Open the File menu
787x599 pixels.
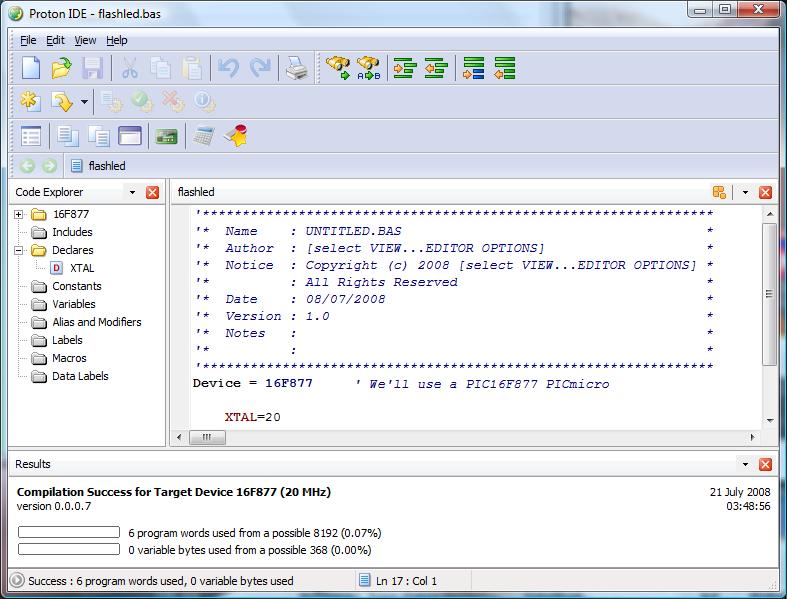pyautogui.click(x=28, y=40)
